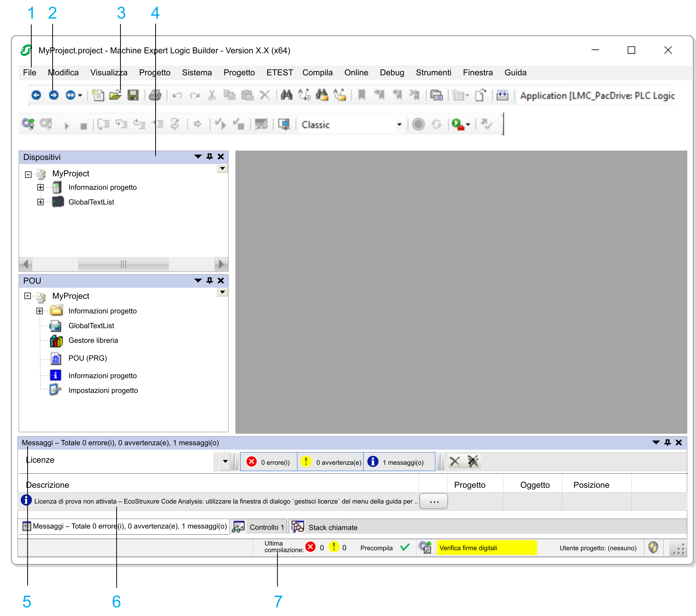Click the ellipsis button beside license message
Viewport: 696px width, 616px height.
(433, 502)
